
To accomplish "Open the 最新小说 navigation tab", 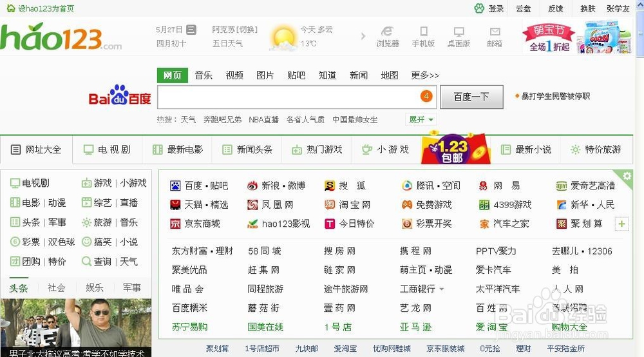I will (526, 150).
